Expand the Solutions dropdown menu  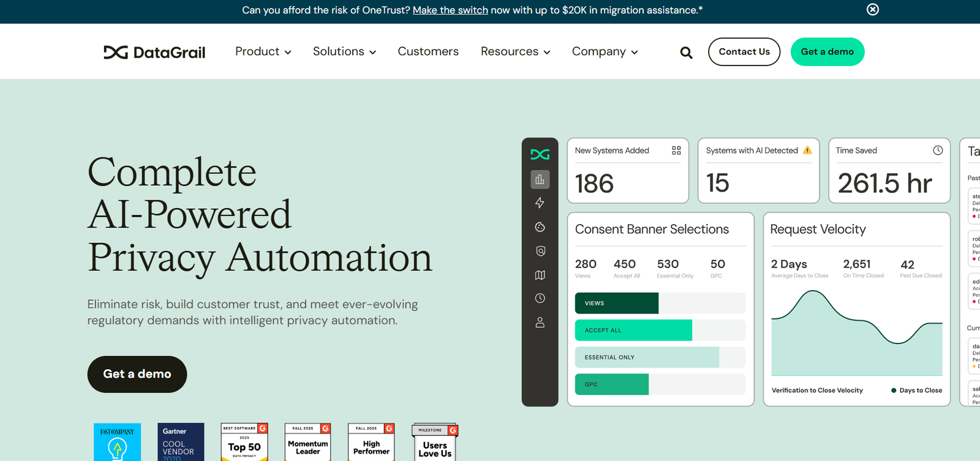(344, 51)
